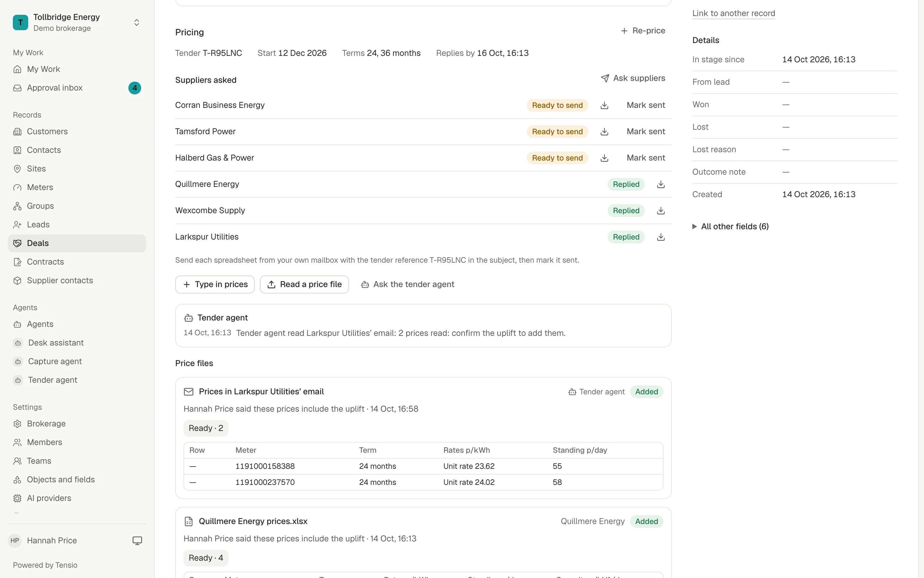The height and width of the screenshot is (578, 924).
Task: Download Halberd Gas & Power spreadsheet
Action: tap(604, 158)
